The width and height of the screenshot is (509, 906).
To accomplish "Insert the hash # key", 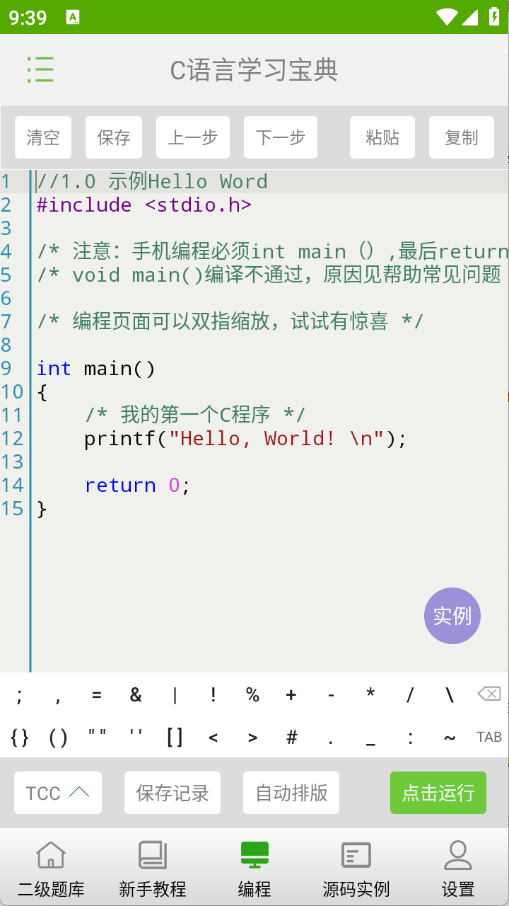I will click(292, 737).
